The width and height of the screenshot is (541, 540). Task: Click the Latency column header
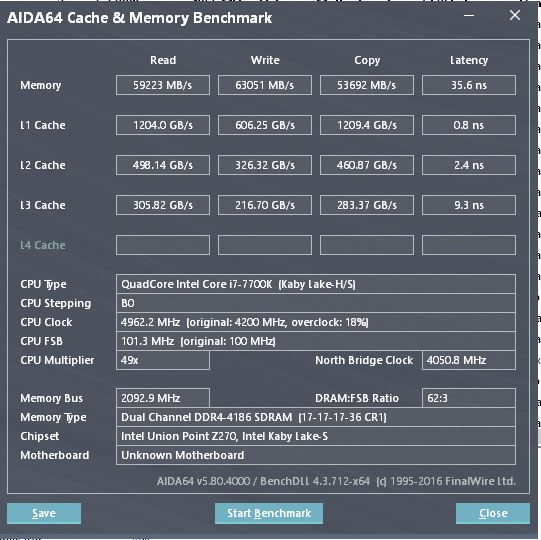tap(469, 60)
